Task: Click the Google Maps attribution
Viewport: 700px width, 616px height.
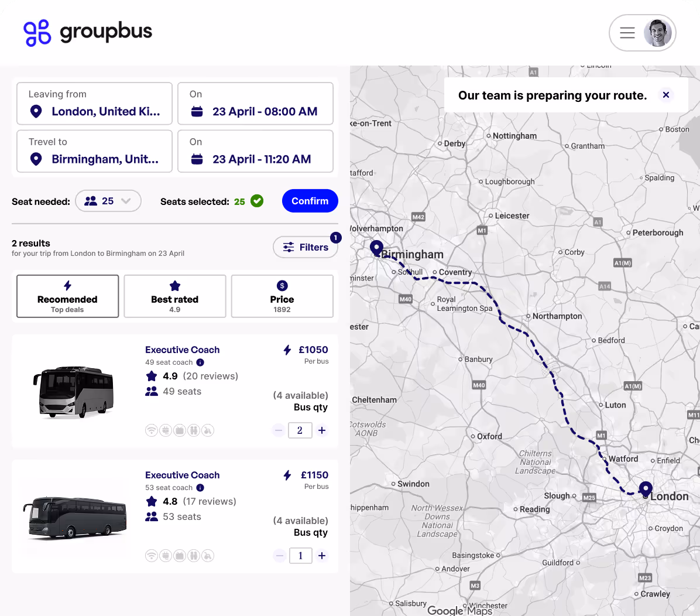Action: [x=460, y=610]
